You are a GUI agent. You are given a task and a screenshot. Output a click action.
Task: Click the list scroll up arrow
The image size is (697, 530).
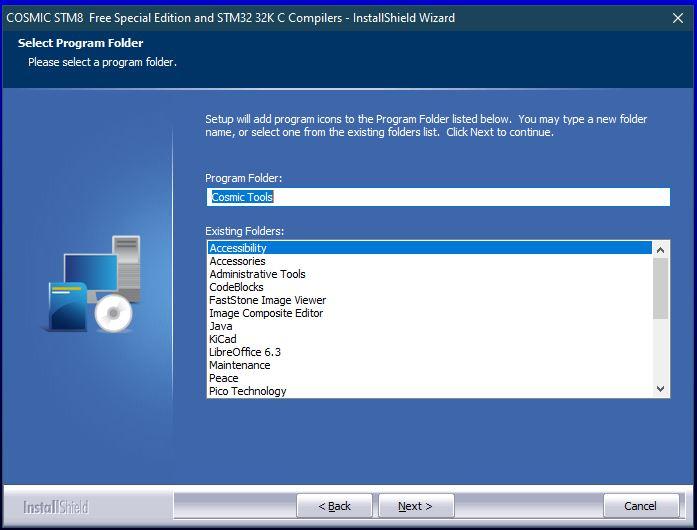pos(661,250)
